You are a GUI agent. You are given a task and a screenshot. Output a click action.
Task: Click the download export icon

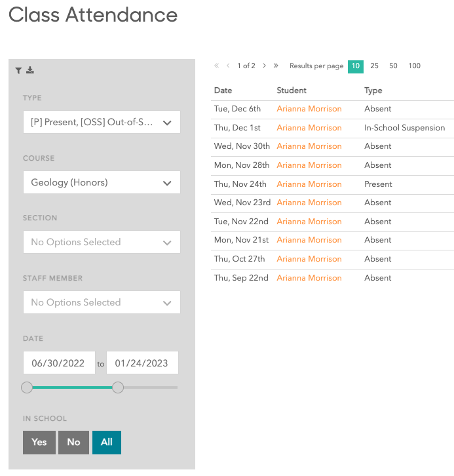pos(30,71)
